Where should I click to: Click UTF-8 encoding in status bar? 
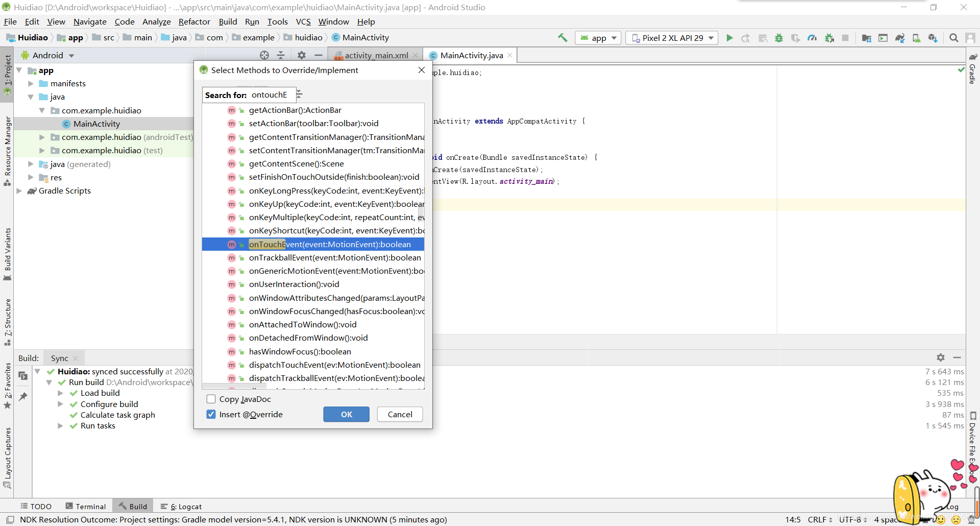coord(853,519)
